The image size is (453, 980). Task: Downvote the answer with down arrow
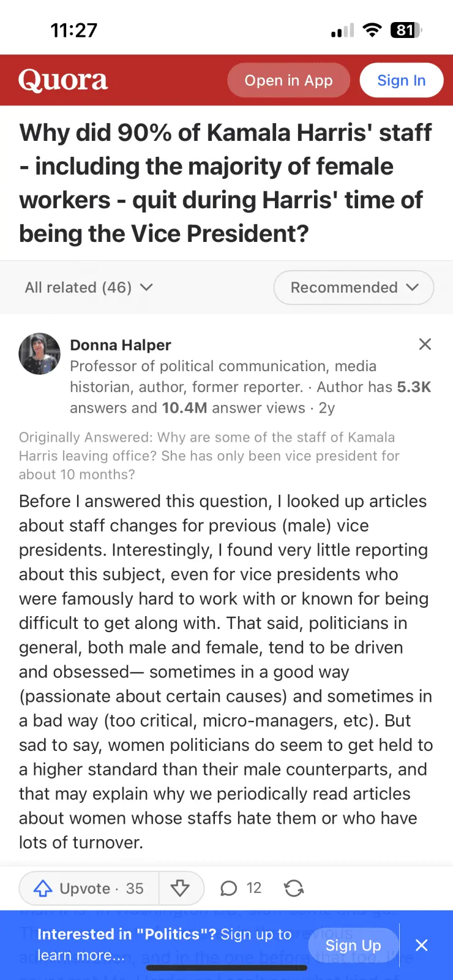[180, 888]
